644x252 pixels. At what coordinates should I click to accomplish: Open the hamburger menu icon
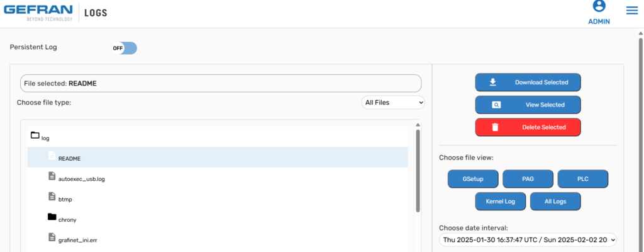point(631,11)
